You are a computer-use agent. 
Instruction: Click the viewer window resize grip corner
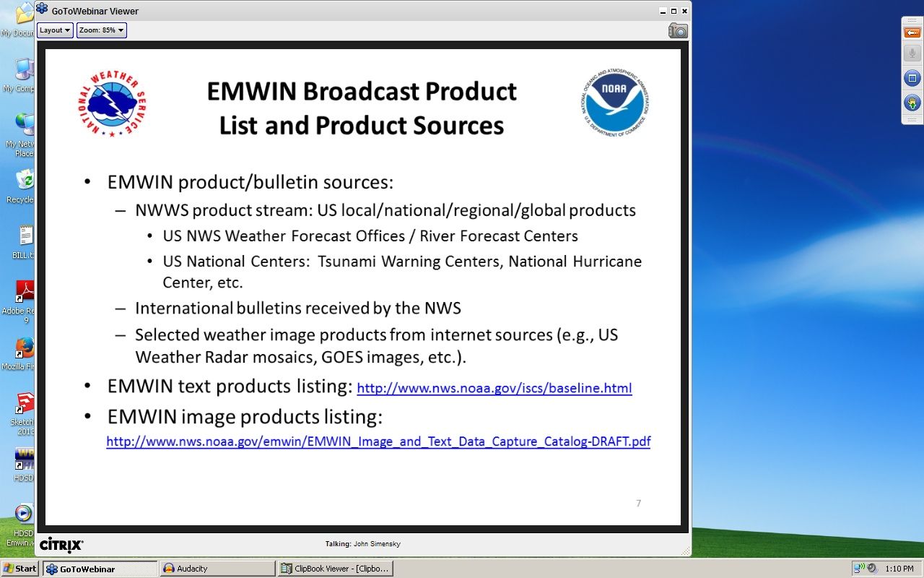pyautogui.click(x=685, y=551)
